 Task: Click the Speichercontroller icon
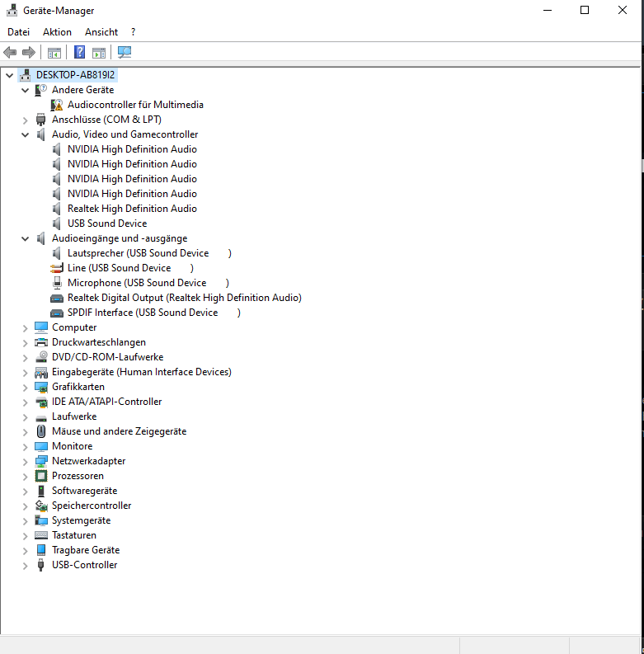(41, 506)
